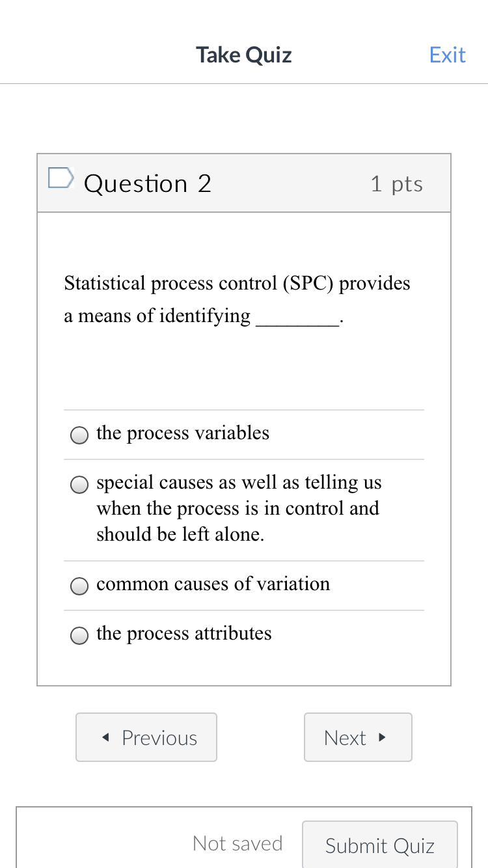Select answer 'the process variables'
The width and height of the screenshot is (488, 868).
tap(79, 435)
